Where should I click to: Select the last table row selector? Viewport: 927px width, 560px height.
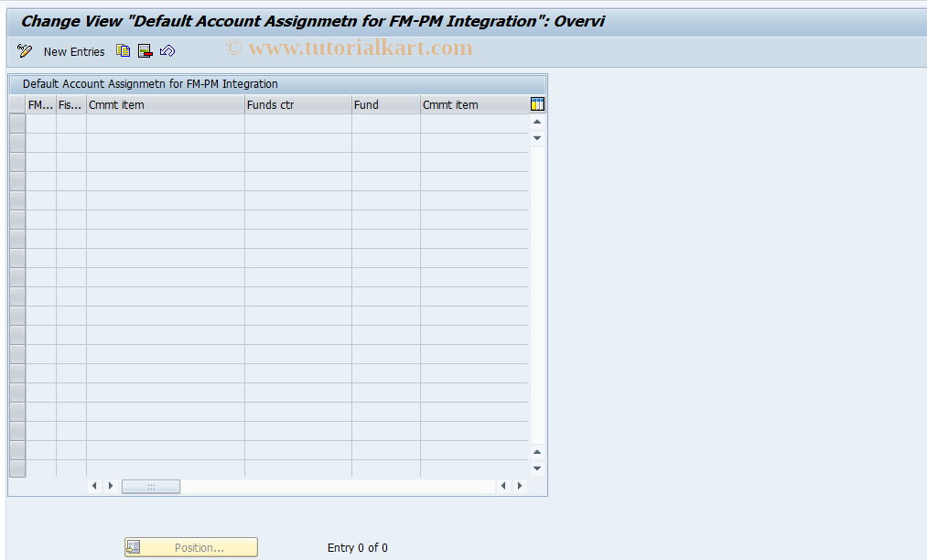click(x=17, y=468)
